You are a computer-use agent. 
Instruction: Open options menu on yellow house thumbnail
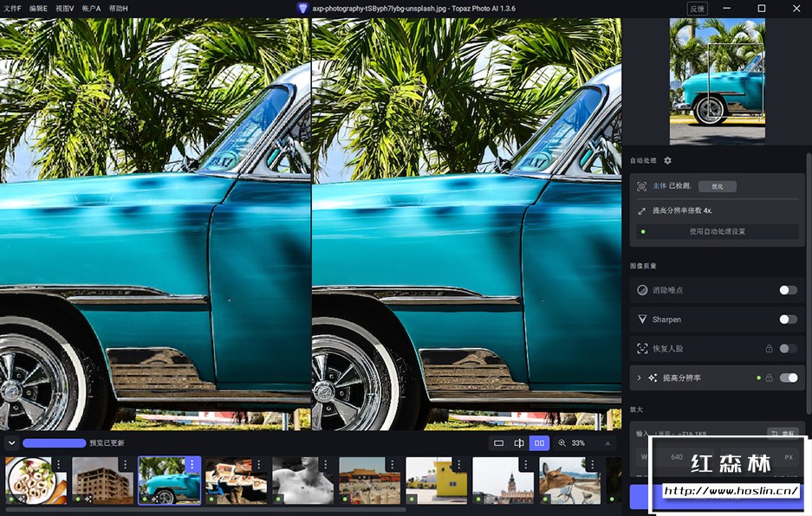pos(458,464)
